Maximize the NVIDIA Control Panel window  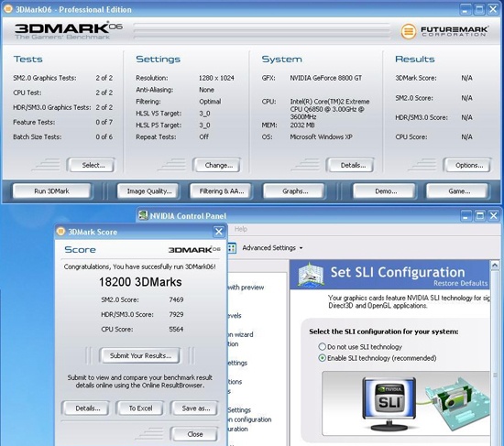click(479, 215)
